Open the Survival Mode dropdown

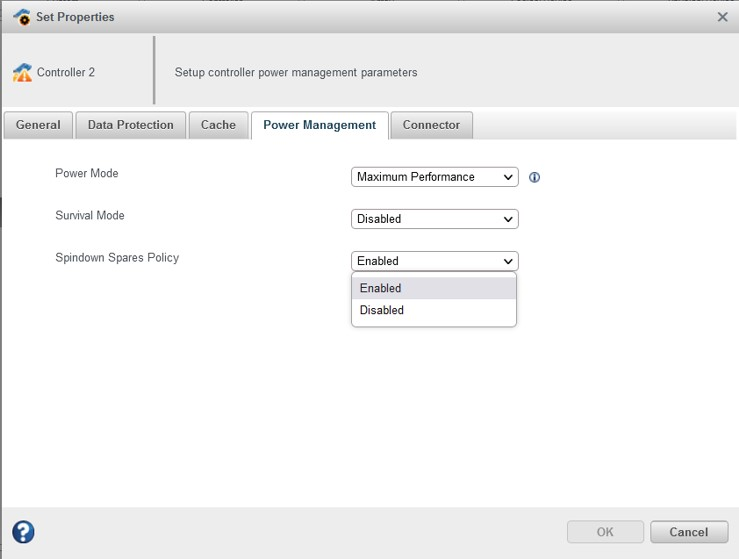435,219
